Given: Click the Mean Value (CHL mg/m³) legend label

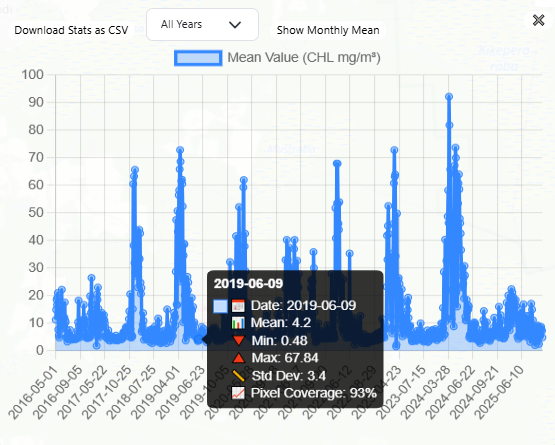Looking at the screenshot, I should [x=304, y=57].
